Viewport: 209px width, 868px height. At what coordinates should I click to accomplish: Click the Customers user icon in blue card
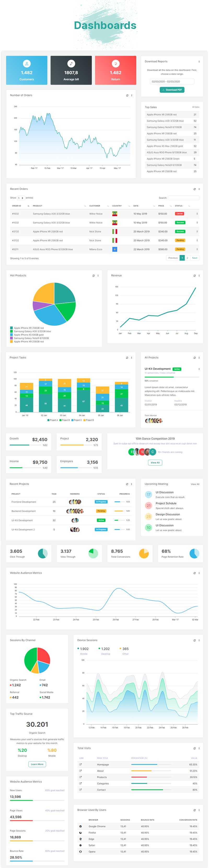click(27, 63)
